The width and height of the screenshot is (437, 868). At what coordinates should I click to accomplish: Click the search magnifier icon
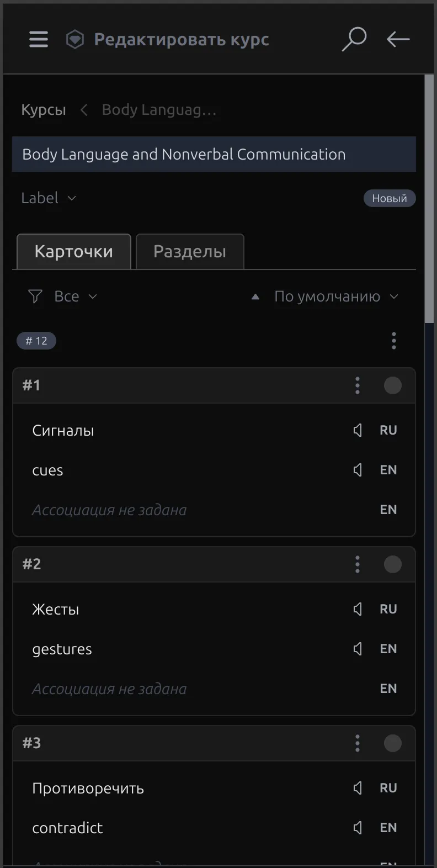coord(354,39)
